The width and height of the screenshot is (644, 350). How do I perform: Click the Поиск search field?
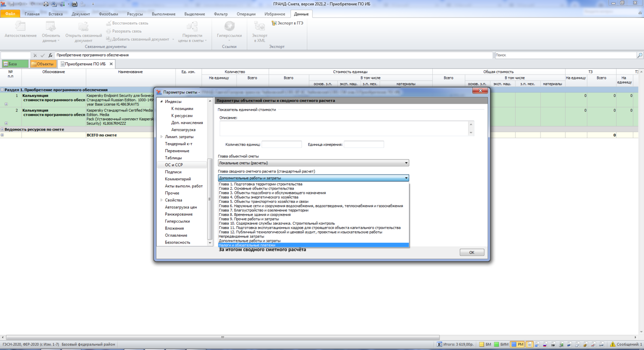coord(565,55)
